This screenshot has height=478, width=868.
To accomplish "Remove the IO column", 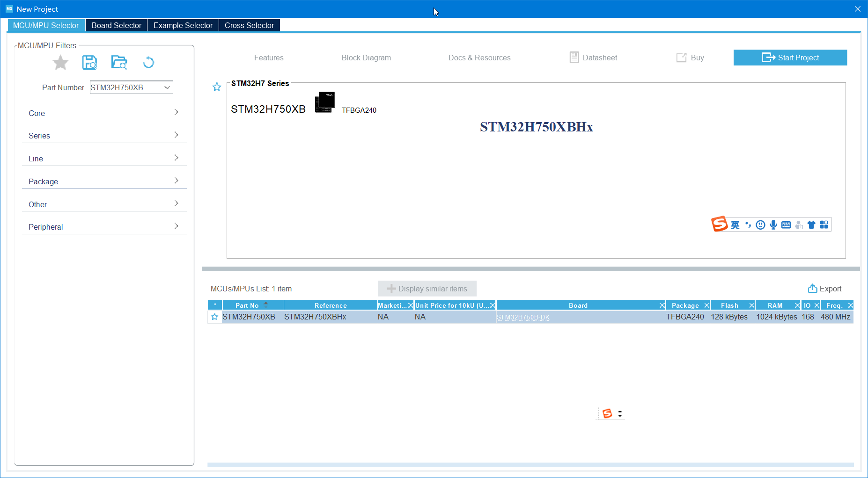I will point(817,305).
